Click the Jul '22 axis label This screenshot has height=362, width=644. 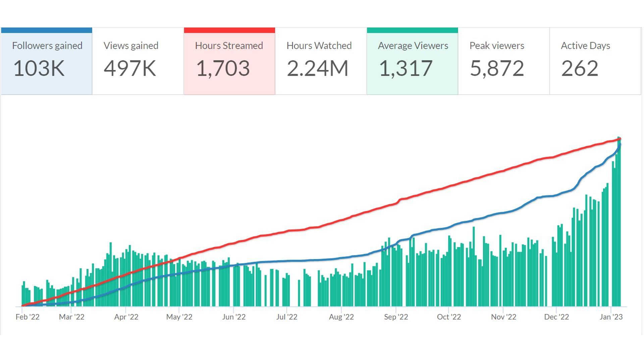(x=287, y=317)
